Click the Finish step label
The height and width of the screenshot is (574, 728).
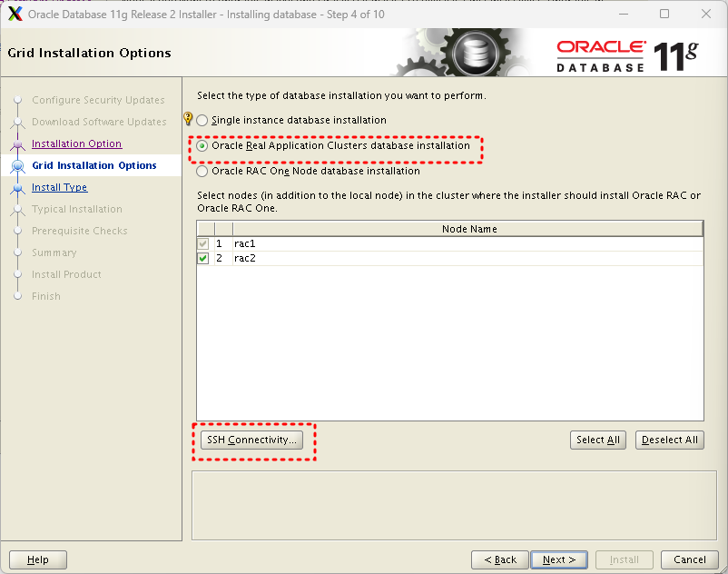(x=46, y=296)
